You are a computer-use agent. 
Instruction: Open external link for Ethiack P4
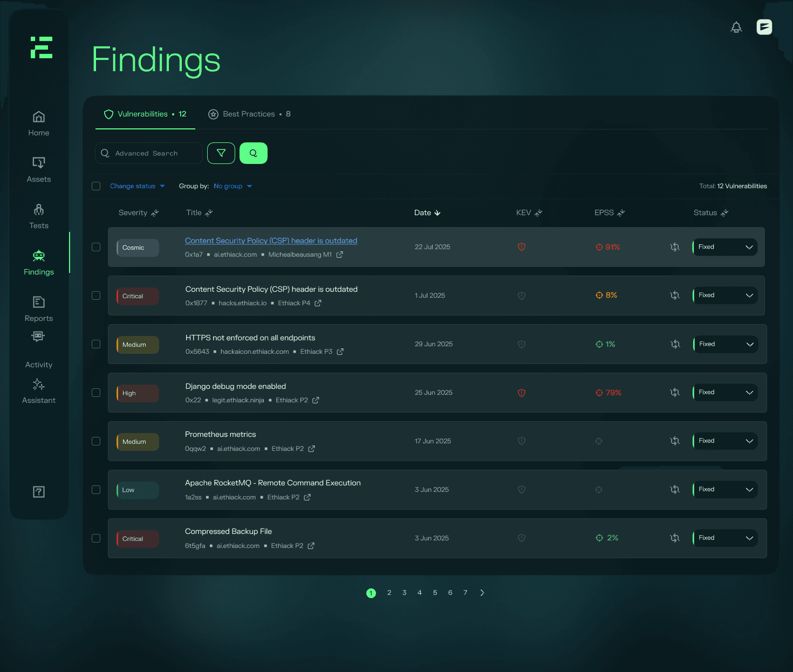[x=318, y=303]
